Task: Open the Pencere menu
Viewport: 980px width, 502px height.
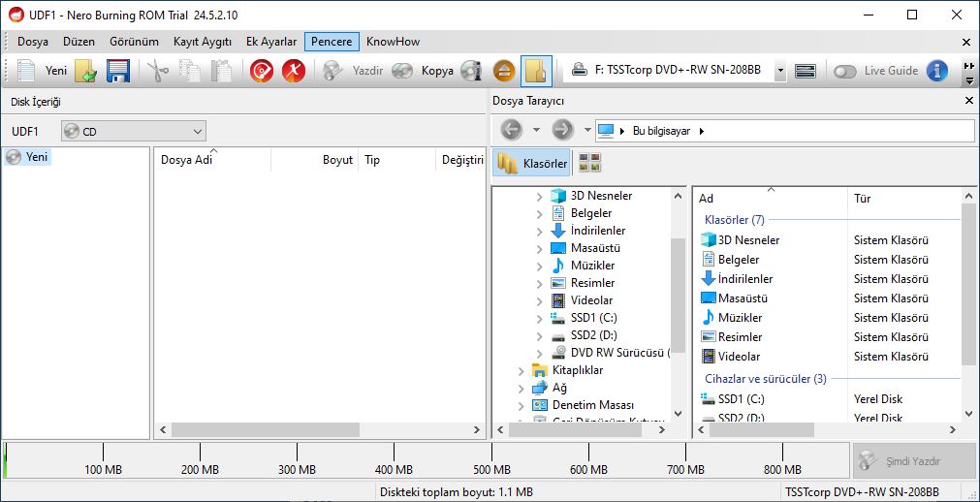Action: point(332,42)
